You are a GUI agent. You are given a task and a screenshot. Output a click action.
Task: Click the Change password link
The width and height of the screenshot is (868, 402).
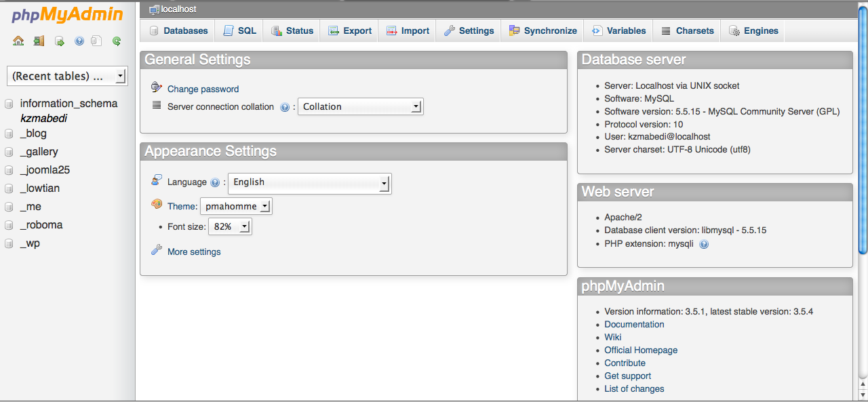tap(203, 89)
